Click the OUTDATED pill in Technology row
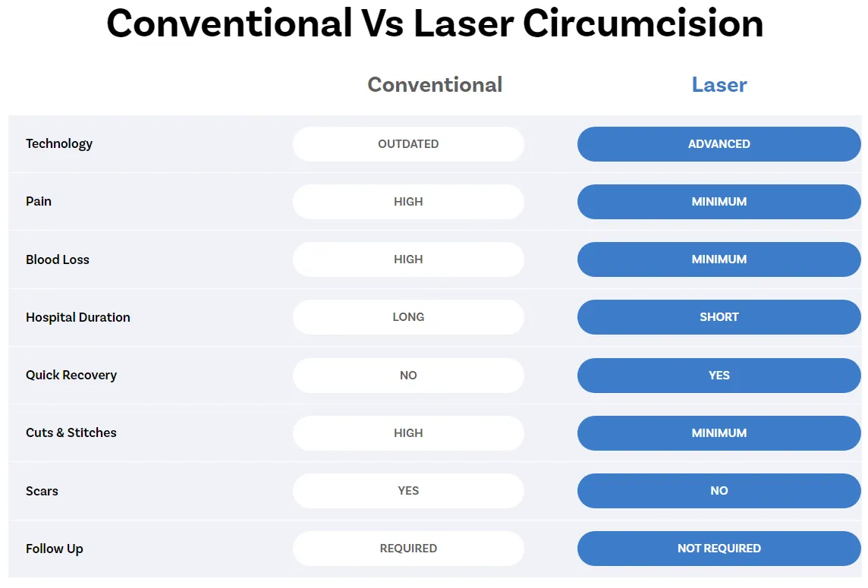This screenshot has height=588, width=868. click(408, 144)
